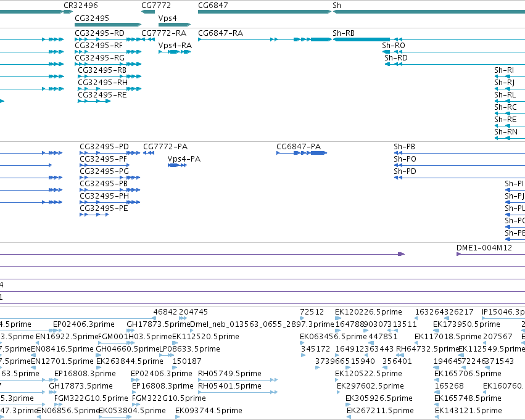Select transcript label CG32495-RB

pyautogui.click(x=102, y=70)
